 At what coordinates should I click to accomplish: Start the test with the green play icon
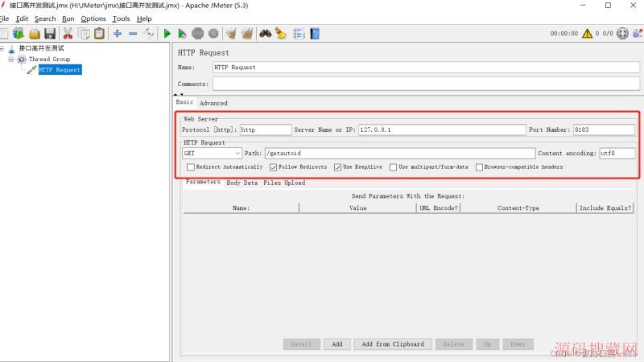tap(167, 34)
